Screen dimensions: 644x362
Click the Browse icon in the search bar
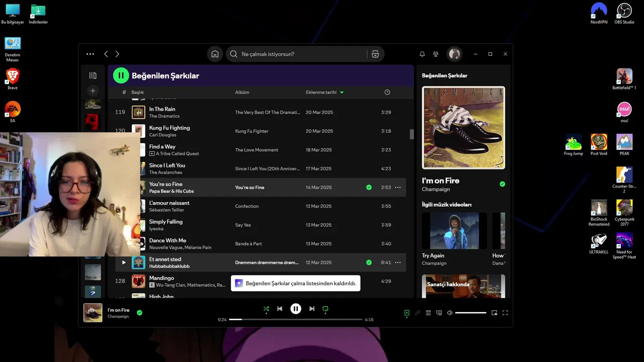click(x=375, y=54)
